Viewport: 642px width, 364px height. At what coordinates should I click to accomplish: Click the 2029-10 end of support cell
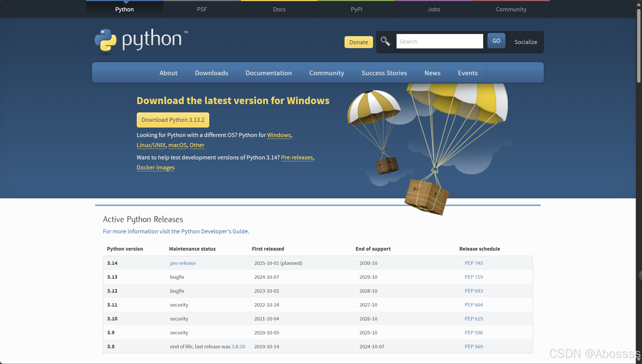[368, 277]
